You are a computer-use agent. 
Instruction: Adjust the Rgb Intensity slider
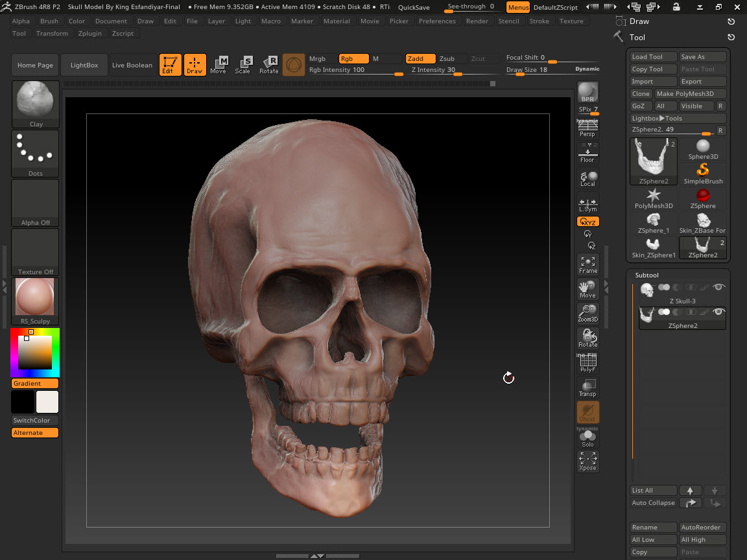coord(356,70)
